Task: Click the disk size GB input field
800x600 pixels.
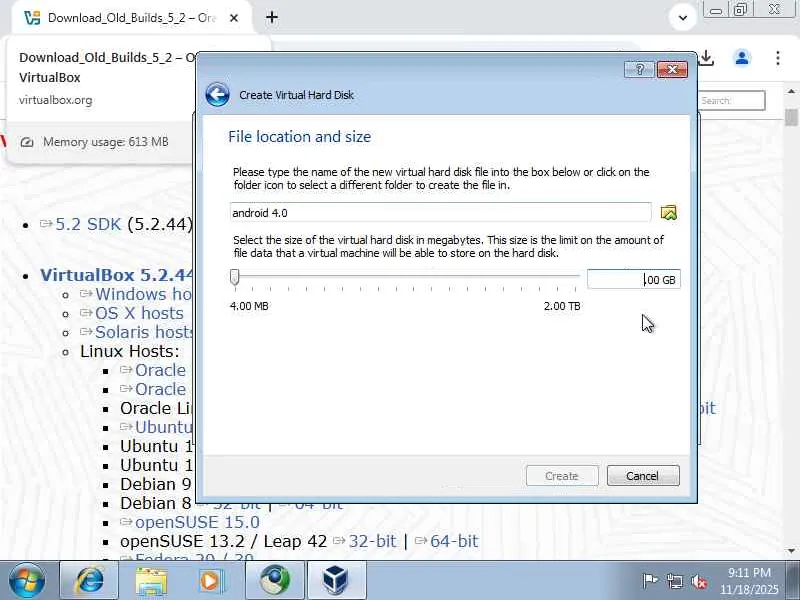Action: coord(634,280)
